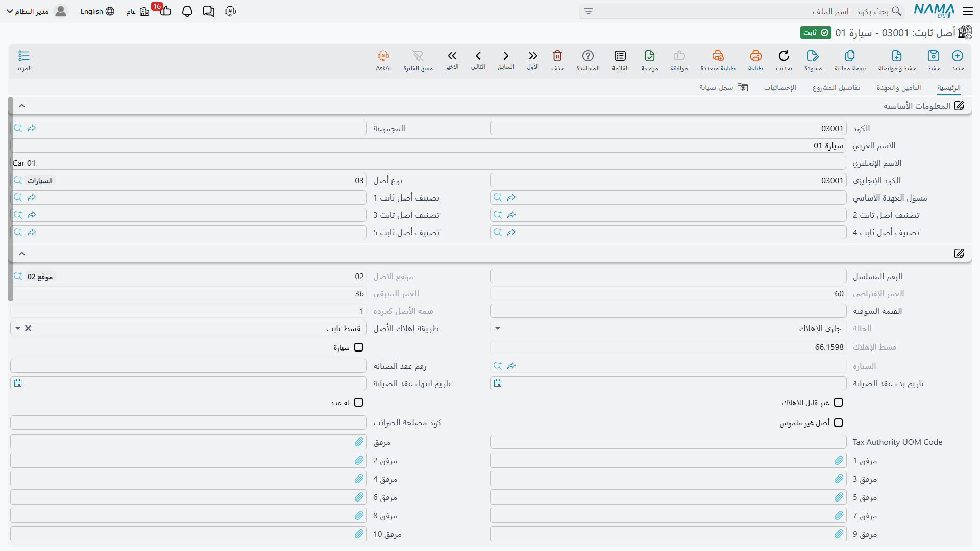Click search icon in المجموعة field
Image resolution: width=980 pixels, height=551 pixels.
pos(18,128)
